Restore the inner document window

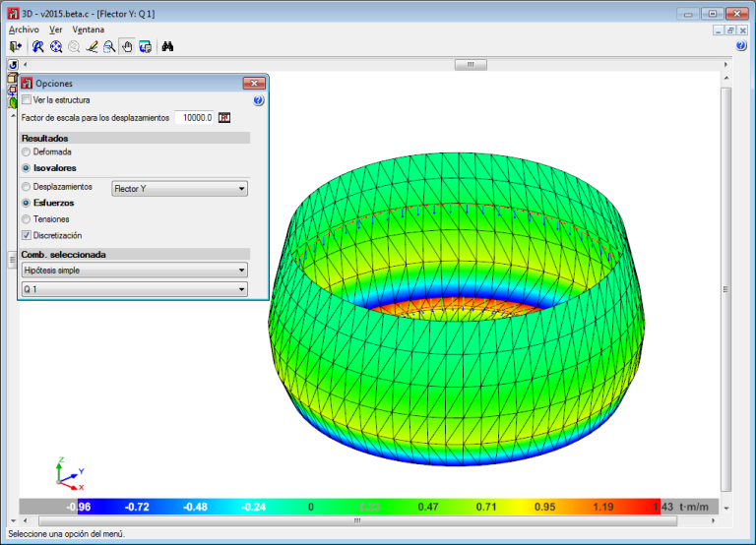731,30
